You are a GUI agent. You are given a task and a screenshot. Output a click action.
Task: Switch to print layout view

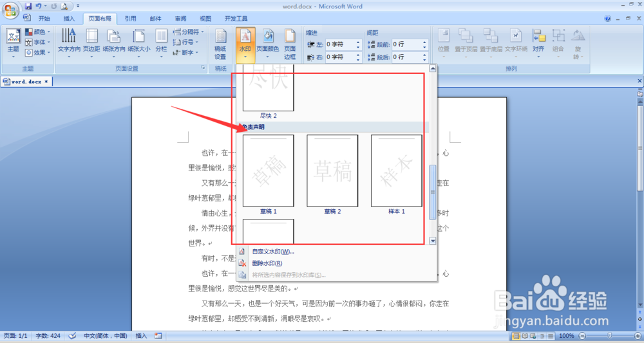[x=516, y=336]
